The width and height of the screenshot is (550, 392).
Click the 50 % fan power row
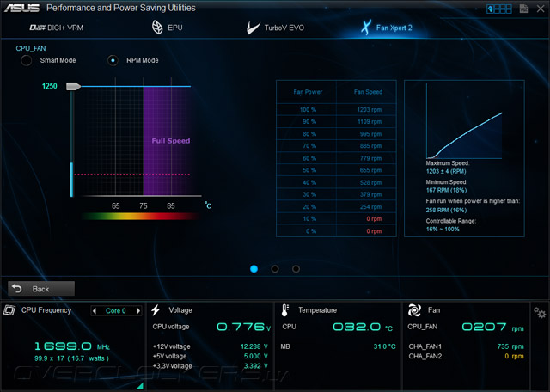pos(336,170)
